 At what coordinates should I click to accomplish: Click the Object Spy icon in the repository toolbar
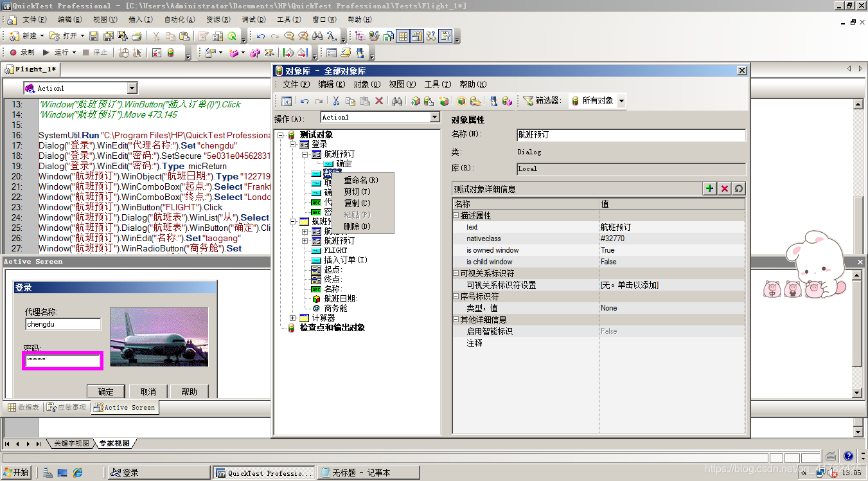[x=493, y=101]
